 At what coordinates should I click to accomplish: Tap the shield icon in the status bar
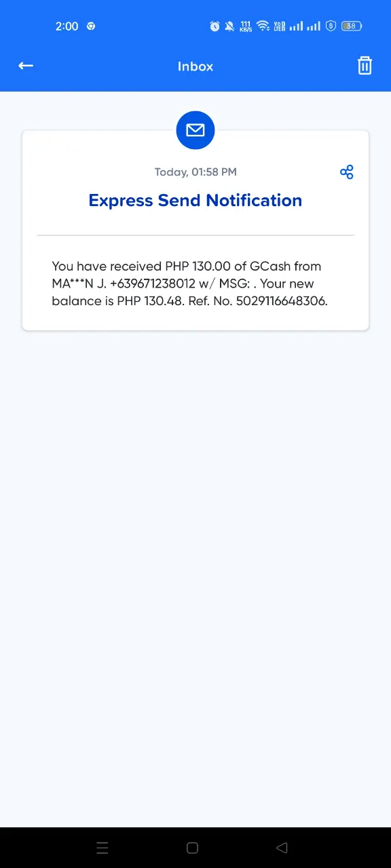point(331,26)
